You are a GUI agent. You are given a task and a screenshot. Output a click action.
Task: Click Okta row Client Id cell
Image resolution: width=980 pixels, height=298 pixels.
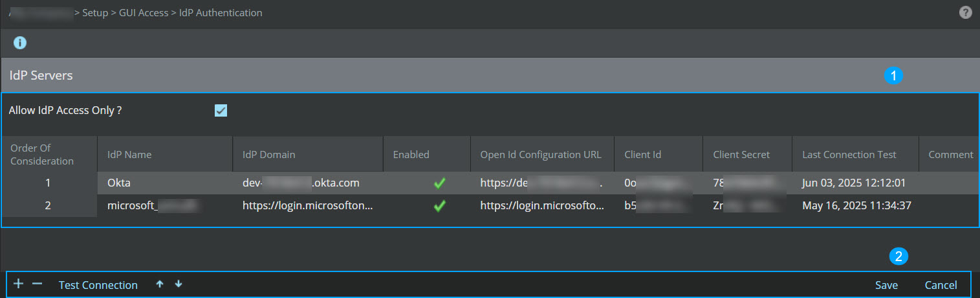point(659,183)
